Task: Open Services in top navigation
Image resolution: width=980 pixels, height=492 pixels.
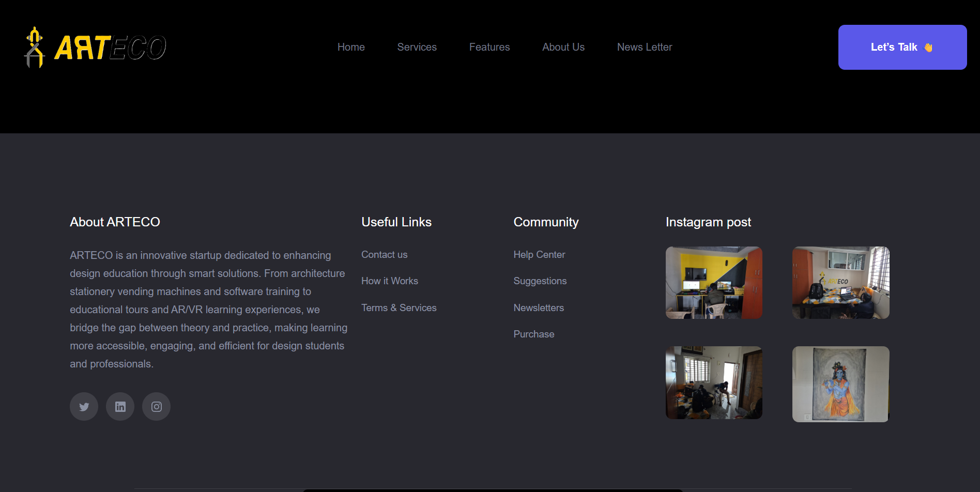Action: pos(417,47)
